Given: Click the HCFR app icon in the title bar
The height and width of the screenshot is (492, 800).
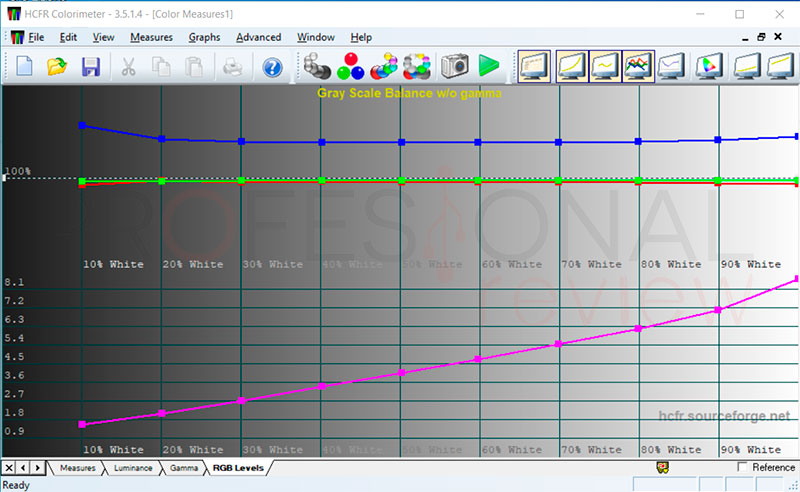Looking at the screenshot, I should pos(14,14).
